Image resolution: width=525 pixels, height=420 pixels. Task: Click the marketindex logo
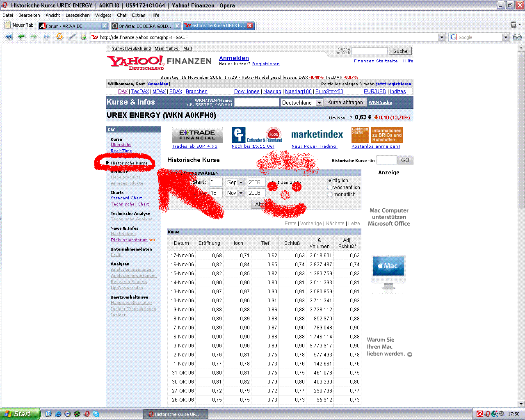317,135
